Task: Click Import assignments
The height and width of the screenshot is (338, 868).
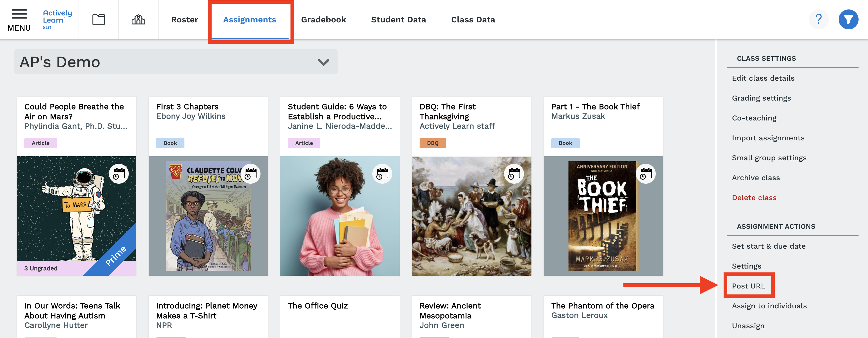Action: click(x=768, y=138)
